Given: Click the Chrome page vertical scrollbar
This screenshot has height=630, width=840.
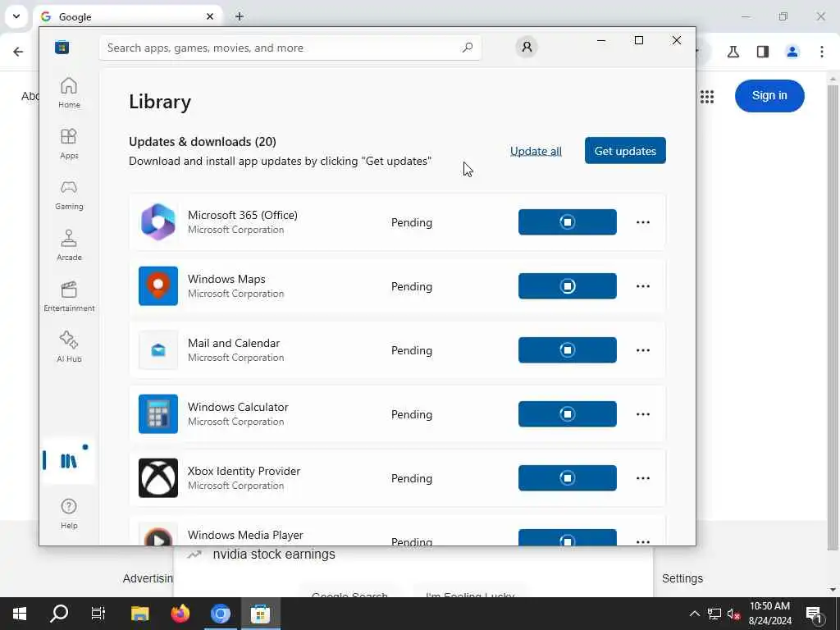Looking at the screenshot, I should coord(833,316).
